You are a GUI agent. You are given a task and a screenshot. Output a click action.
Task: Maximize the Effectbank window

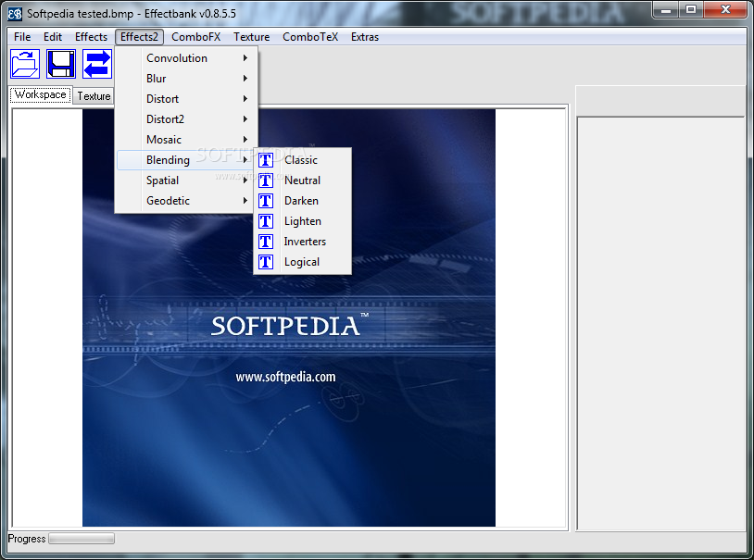click(x=691, y=9)
